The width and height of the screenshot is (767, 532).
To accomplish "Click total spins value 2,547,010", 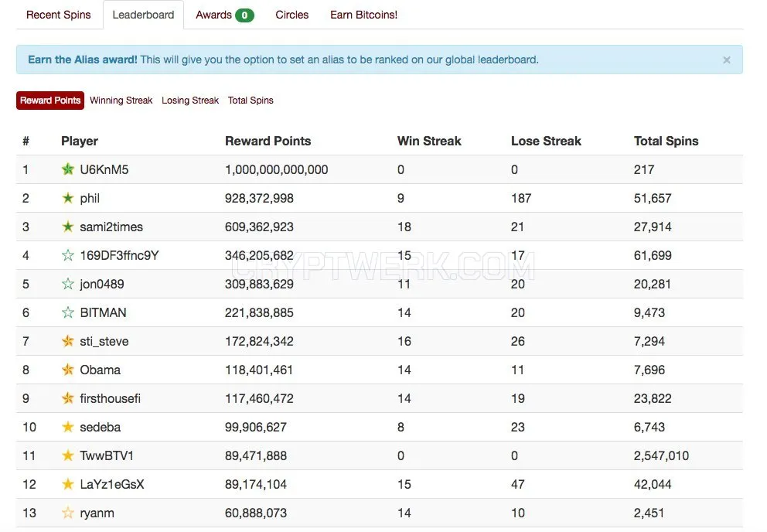I will pos(661,455).
